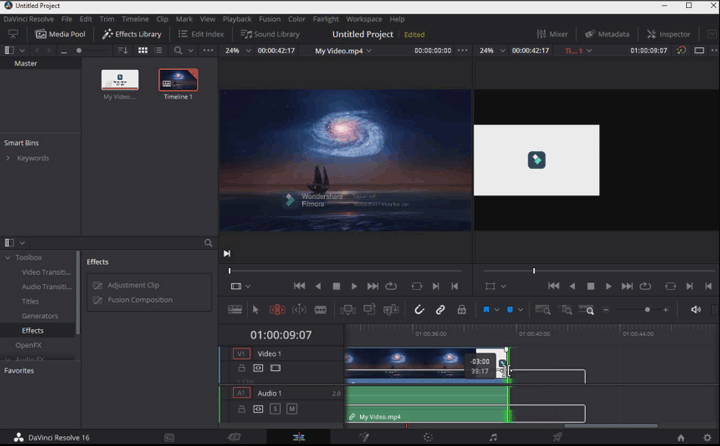Viewport: 720px width, 446px height.
Task: Open the Playback menu
Action: 237,19
